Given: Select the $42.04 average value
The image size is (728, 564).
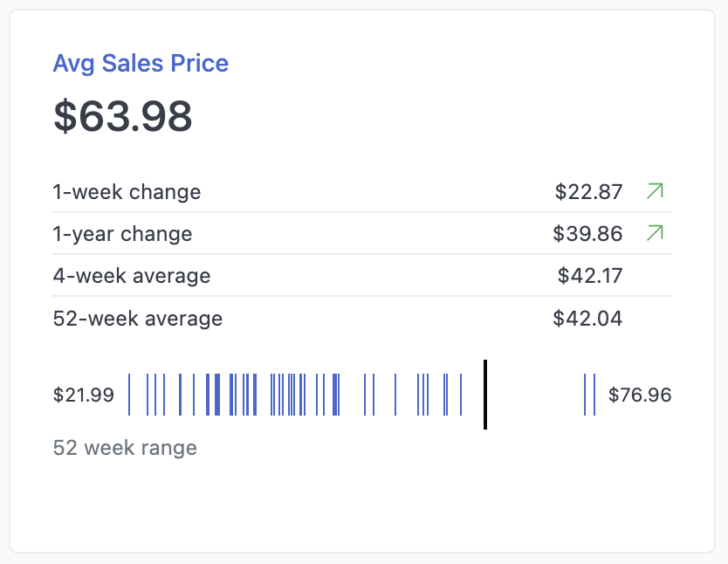Looking at the screenshot, I should pyautogui.click(x=587, y=318).
